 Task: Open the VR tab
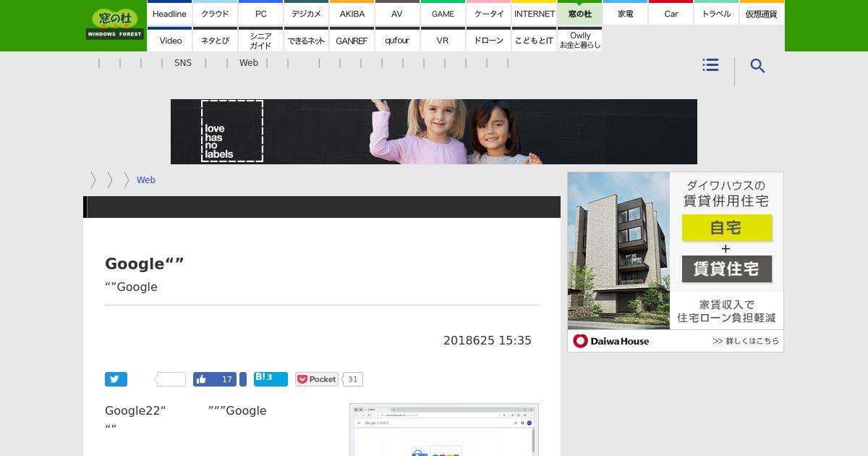pos(443,40)
